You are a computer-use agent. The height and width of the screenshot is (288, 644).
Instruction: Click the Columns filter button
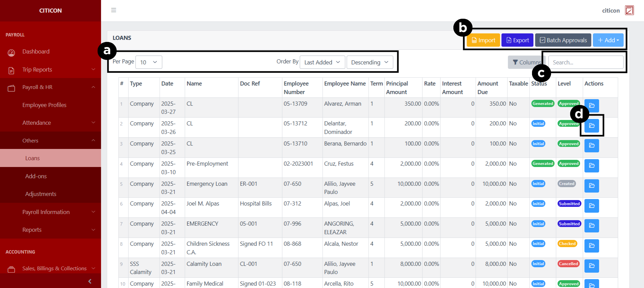pyautogui.click(x=527, y=62)
